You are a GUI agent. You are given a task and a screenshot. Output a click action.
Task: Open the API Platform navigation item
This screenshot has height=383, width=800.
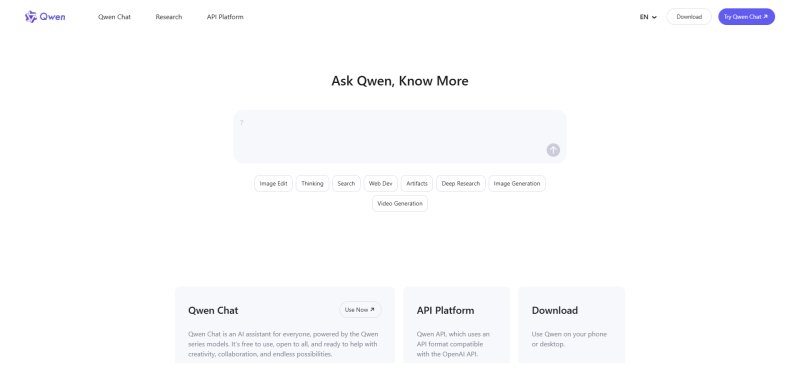coord(225,17)
